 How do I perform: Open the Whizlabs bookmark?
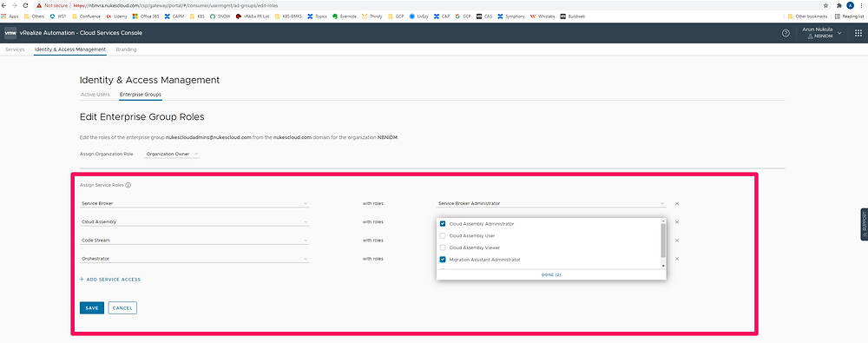542,16
